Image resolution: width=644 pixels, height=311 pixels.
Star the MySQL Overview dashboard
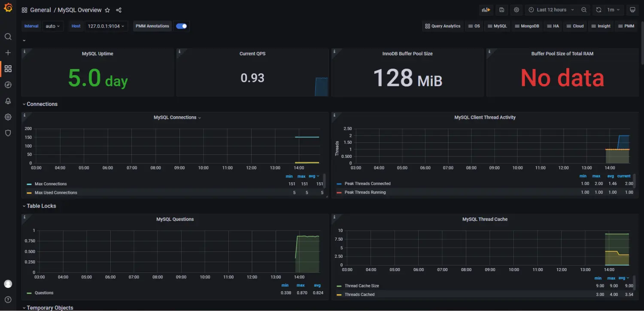107,10
